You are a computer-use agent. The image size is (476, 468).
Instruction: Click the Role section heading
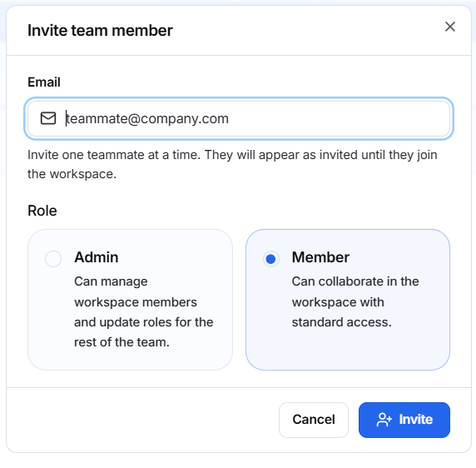[42, 211]
